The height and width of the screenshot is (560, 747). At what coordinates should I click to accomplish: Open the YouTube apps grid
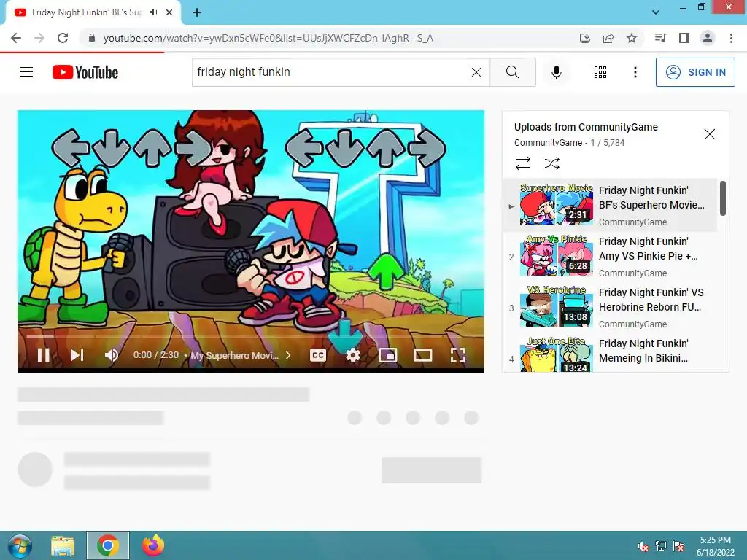point(600,72)
